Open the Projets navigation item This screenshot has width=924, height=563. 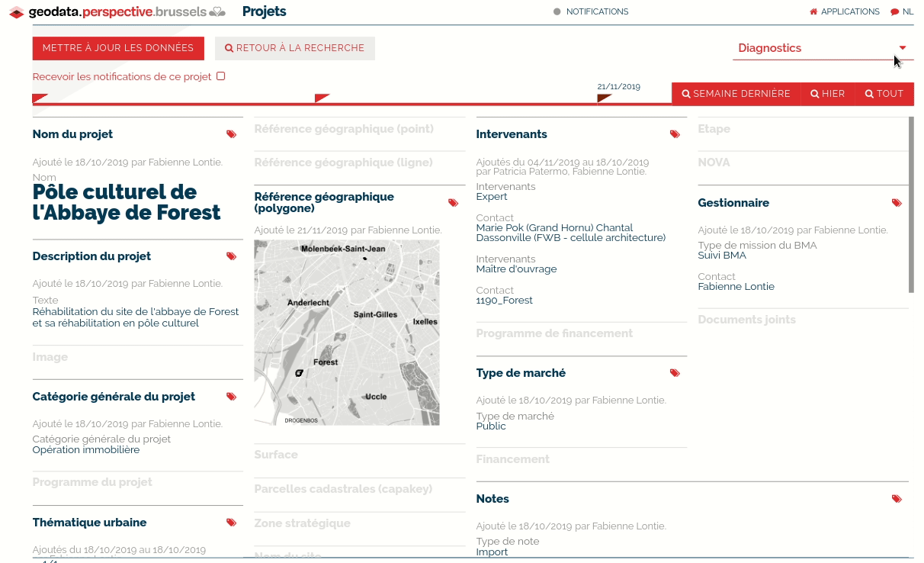click(264, 11)
